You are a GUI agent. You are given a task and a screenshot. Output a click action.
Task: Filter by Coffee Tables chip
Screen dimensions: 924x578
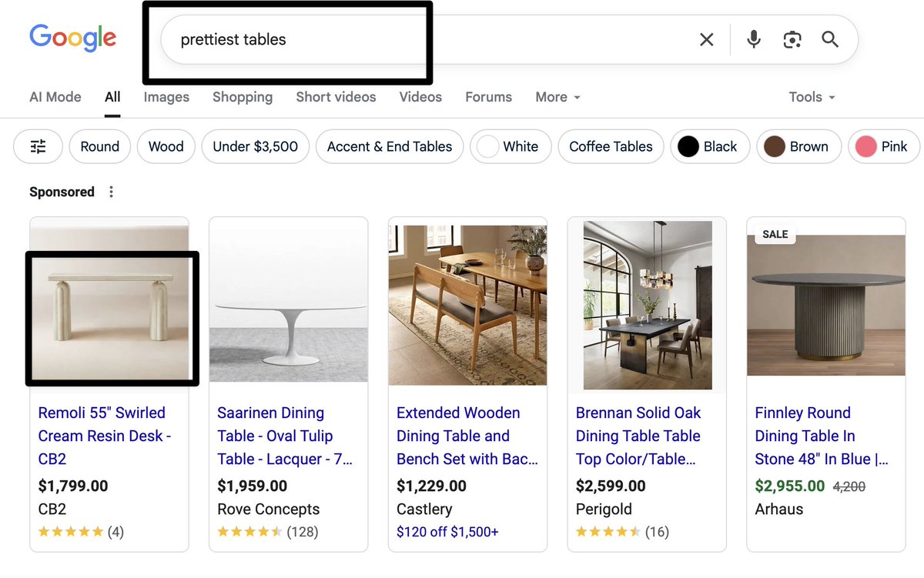point(611,146)
